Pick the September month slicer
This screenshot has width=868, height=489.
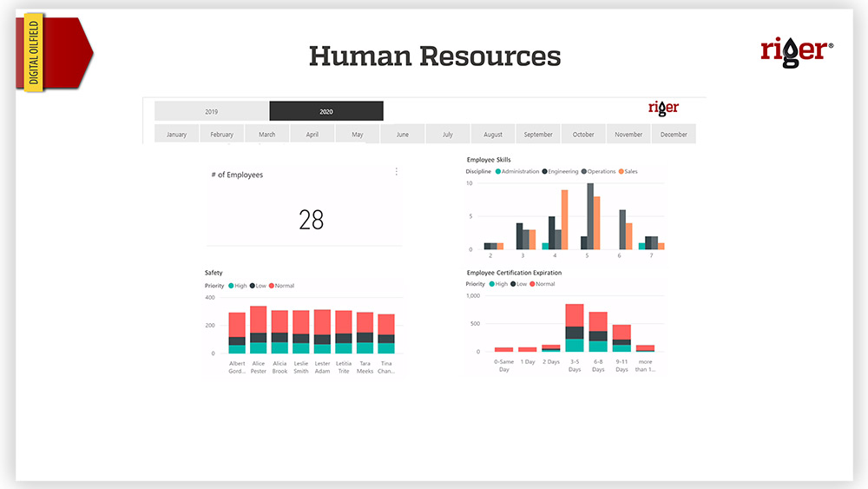pos(538,135)
